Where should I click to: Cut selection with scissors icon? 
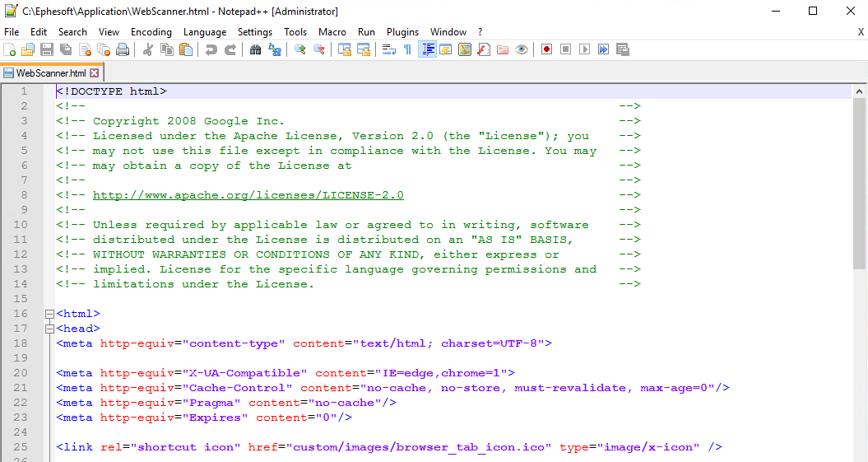[x=148, y=50]
